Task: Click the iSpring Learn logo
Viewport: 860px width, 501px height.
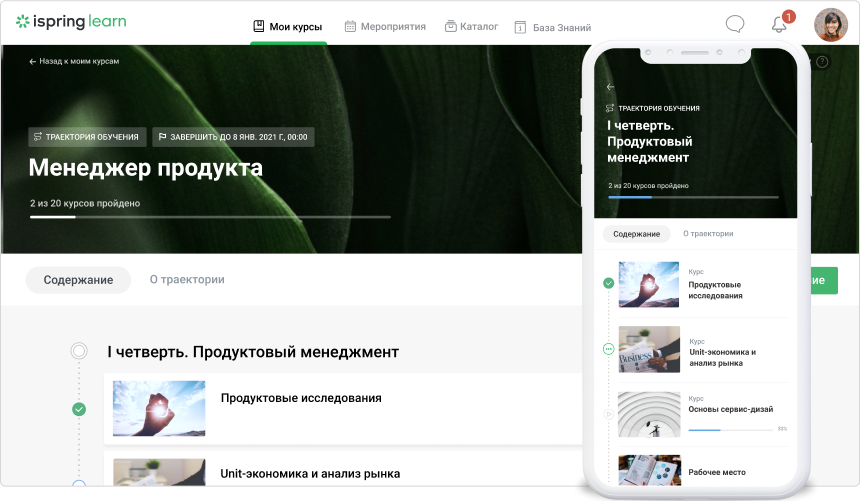Action: 70,21
